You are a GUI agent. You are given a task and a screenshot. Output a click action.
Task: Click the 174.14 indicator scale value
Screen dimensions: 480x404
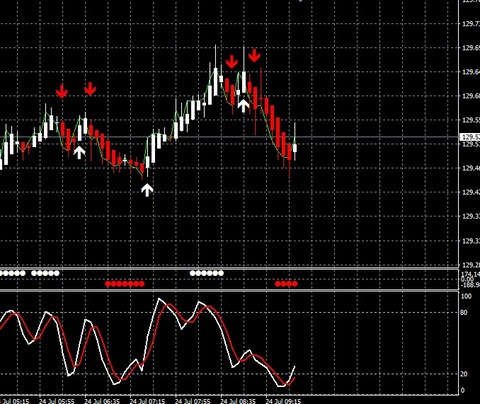(470, 274)
